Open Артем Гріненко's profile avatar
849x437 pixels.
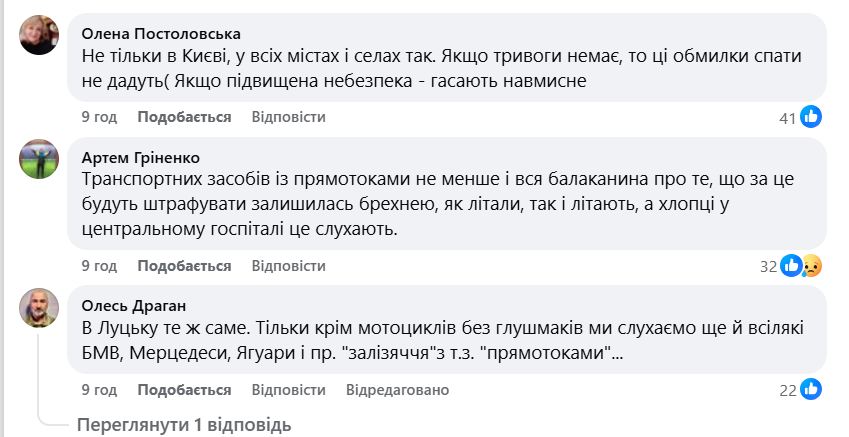[x=39, y=158]
